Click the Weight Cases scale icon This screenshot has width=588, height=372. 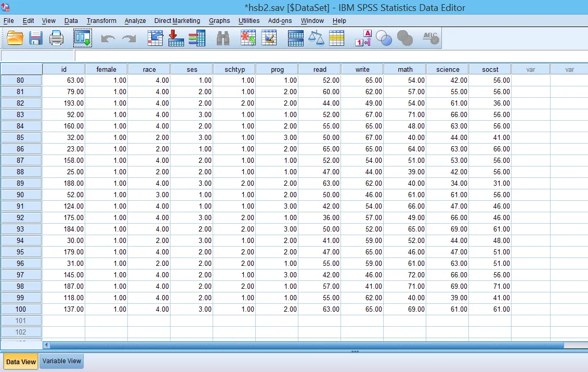(316, 37)
